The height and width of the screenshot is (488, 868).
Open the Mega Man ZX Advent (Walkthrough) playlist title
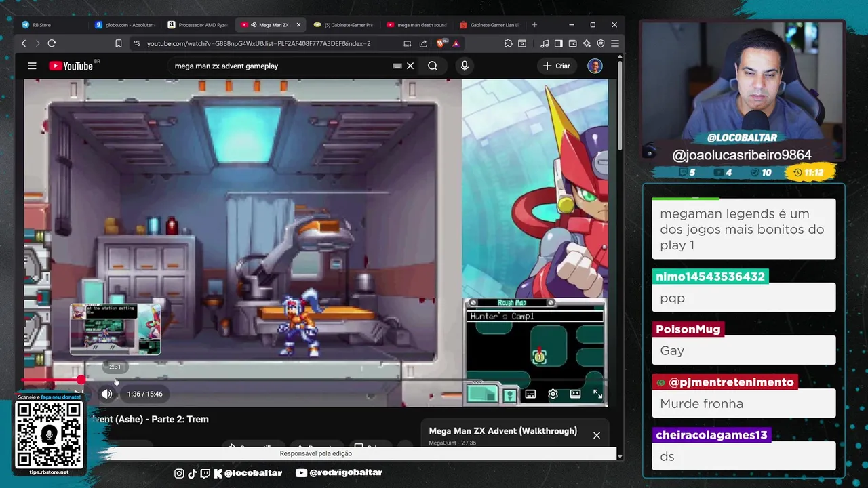coord(503,431)
